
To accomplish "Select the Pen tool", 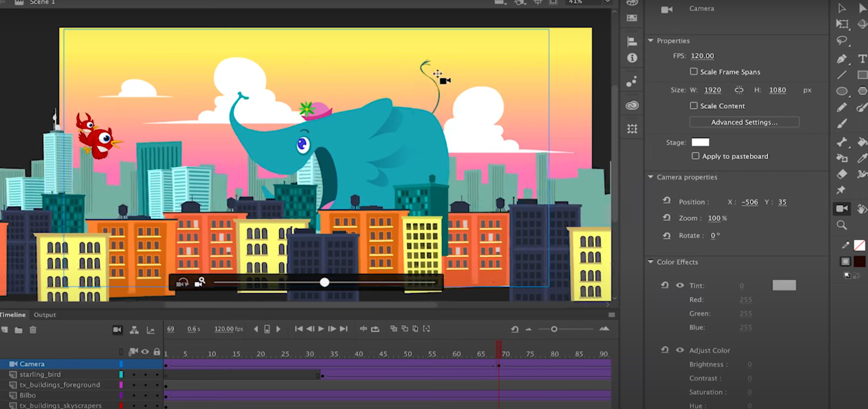I will [x=842, y=59].
